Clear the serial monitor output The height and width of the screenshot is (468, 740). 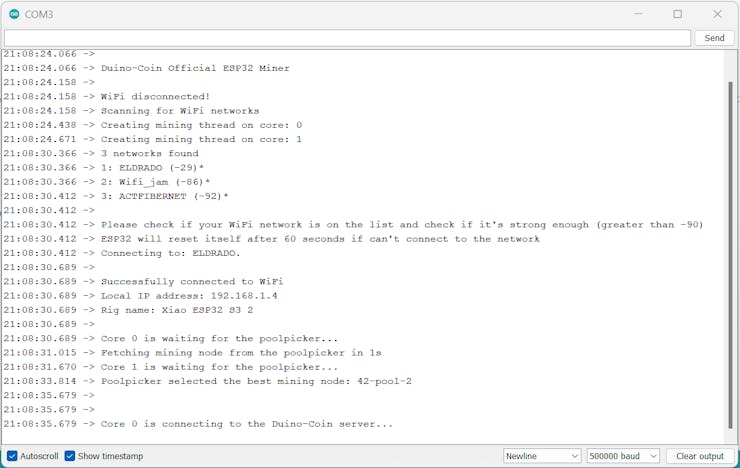click(699, 456)
